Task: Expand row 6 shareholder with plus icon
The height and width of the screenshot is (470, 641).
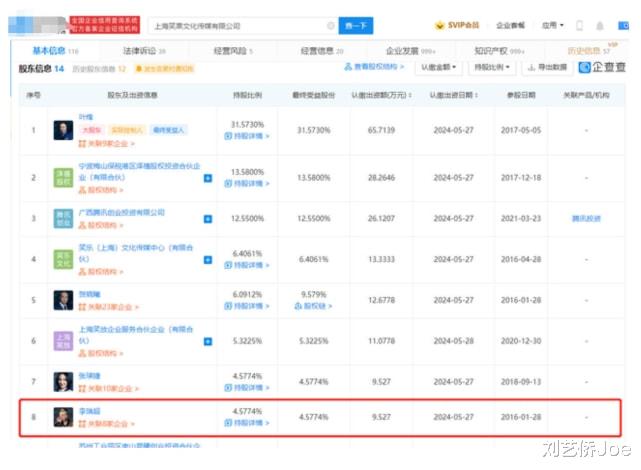Action: click(x=208, y=341)
